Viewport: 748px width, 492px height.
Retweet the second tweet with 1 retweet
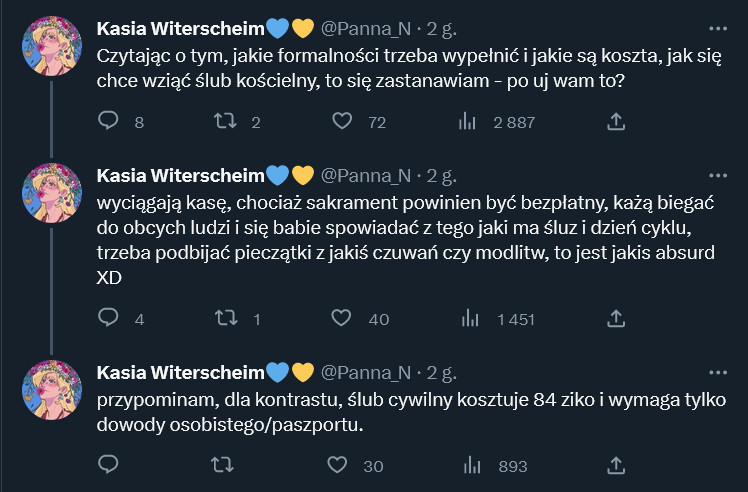225,319
